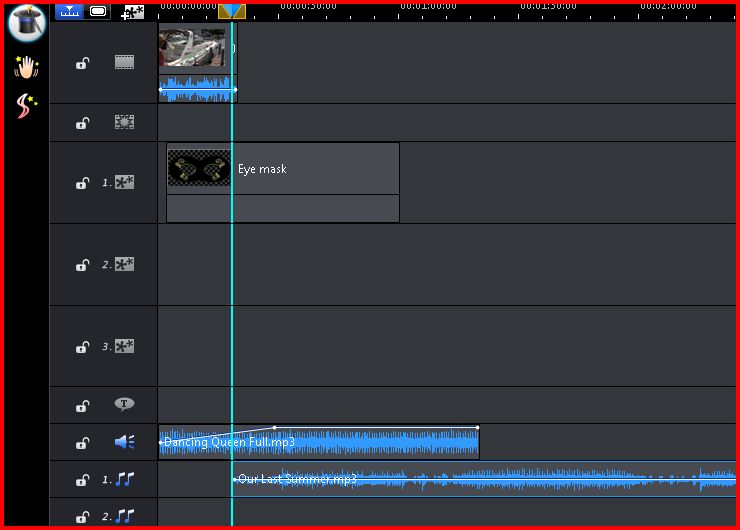The width and height of the screenshot is (740, 530).
Task: Select the master video track filmstrip icon
Action: coord(124,62)
